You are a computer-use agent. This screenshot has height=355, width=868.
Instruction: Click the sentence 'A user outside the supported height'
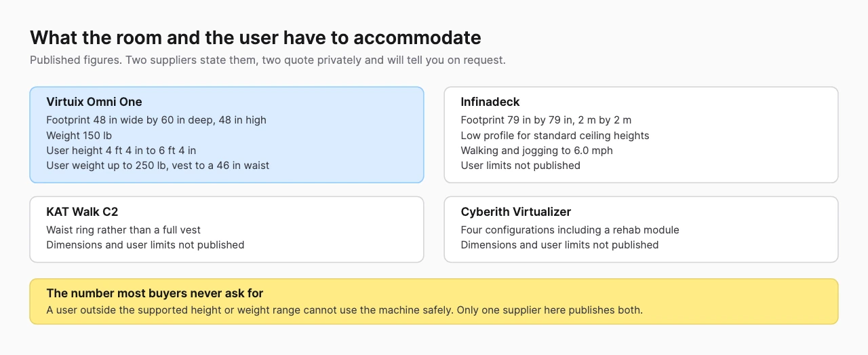tap(344, 310)
